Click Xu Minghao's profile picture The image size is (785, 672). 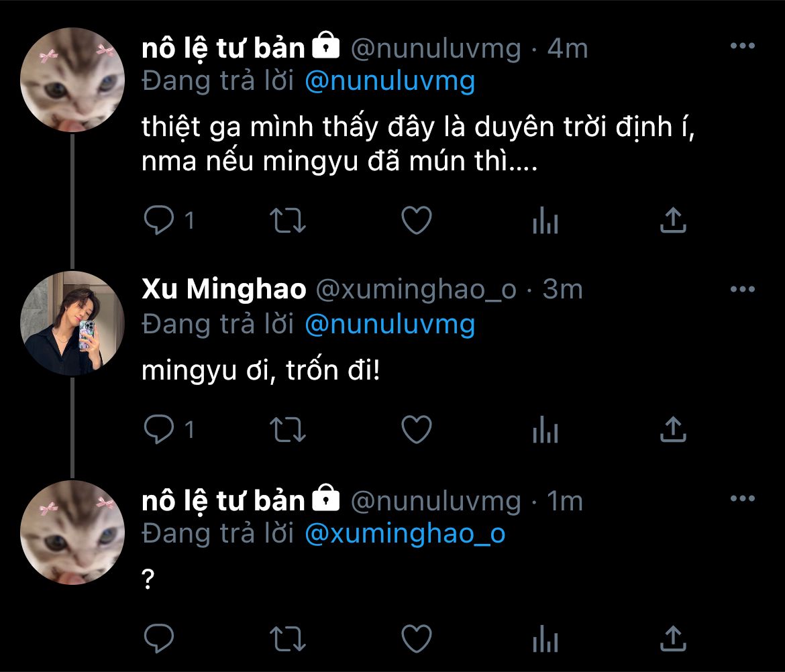click(x=72, y=323)
